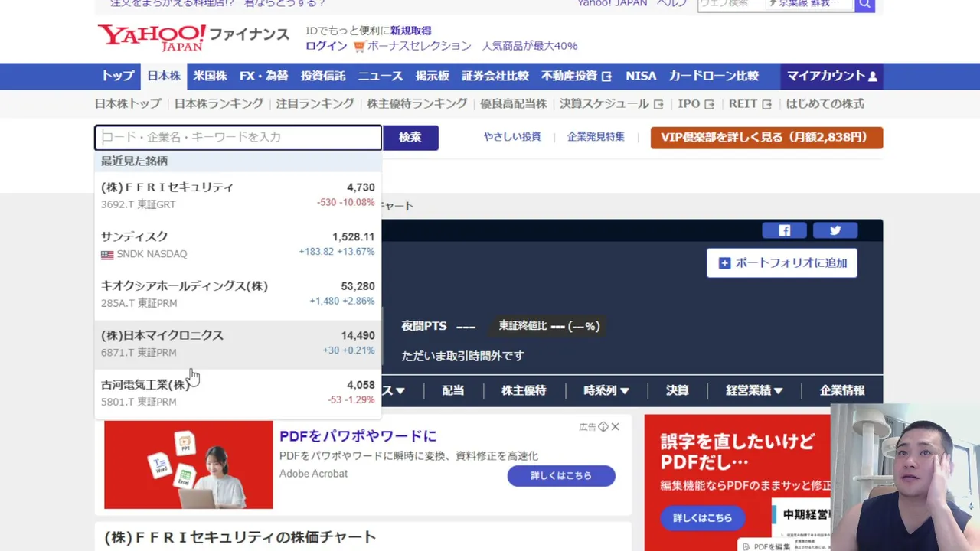The width and height of the screenshot is (980, 551).
Task: Open the 不動産投資 external link
Action: (577, 76)
